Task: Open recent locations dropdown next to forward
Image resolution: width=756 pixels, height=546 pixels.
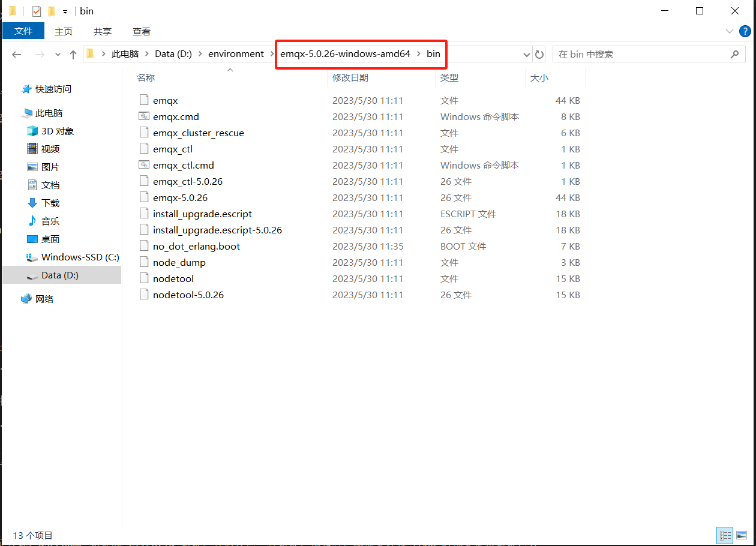Action: (x=58, y=54)
